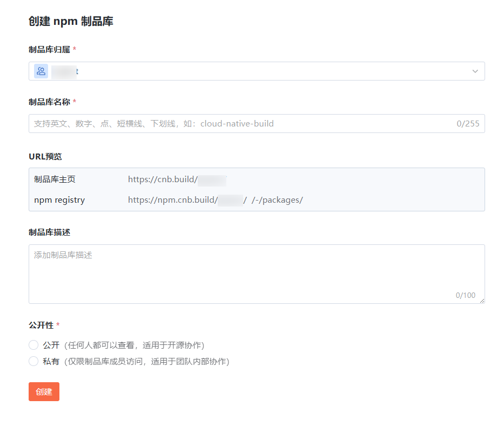Click the npm registry row label

[x=59, y=200]
